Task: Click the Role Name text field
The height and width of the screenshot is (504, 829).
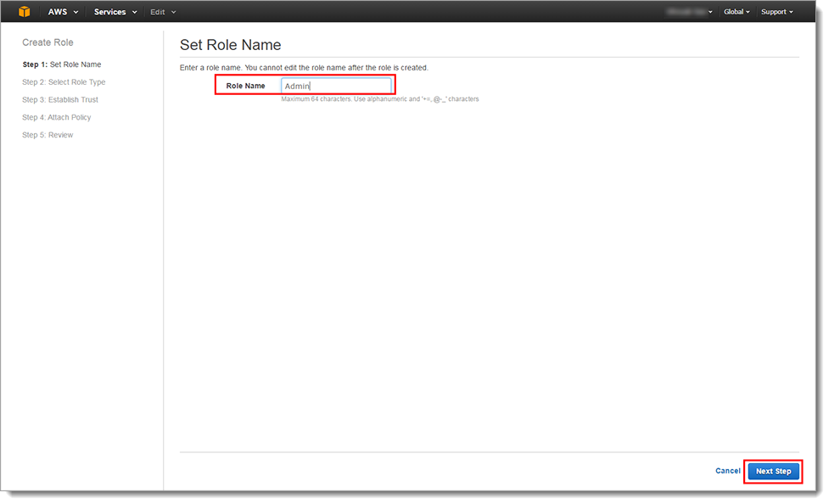Action: [336, 86]
